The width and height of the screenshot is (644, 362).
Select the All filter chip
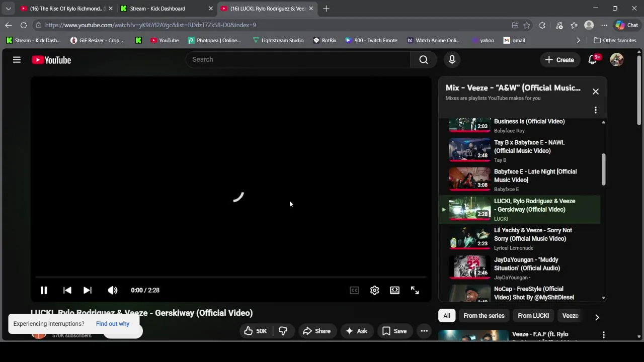[447, 316]
